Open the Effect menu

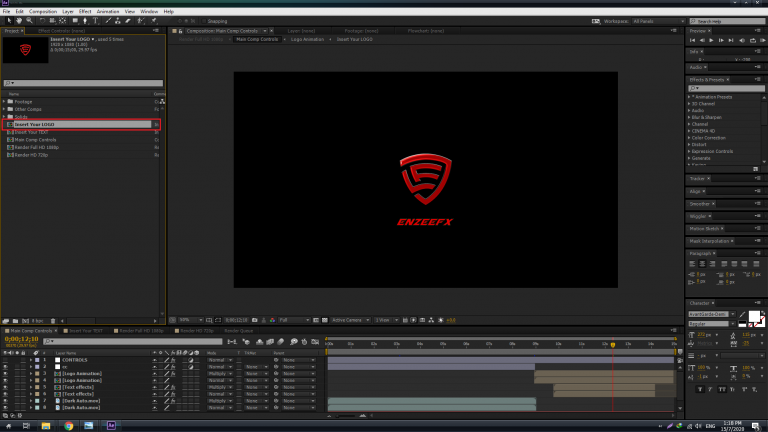coord(85,11)
